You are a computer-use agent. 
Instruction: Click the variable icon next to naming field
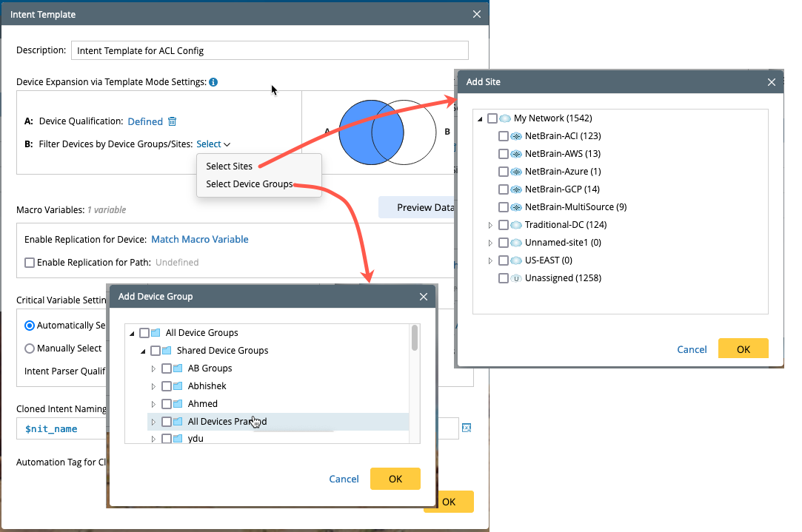[467, 428]
